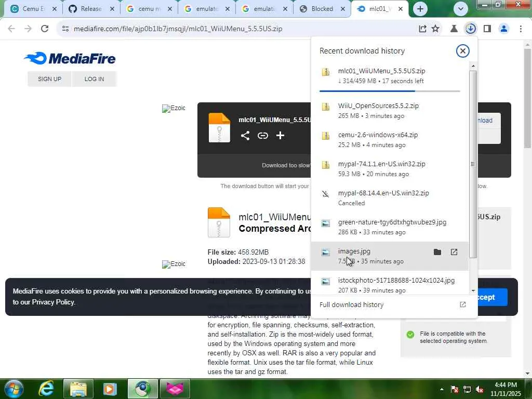Close the Cemu Emulator tab
532x399 pixels.
pyautogui.click(x=54, y=9)
